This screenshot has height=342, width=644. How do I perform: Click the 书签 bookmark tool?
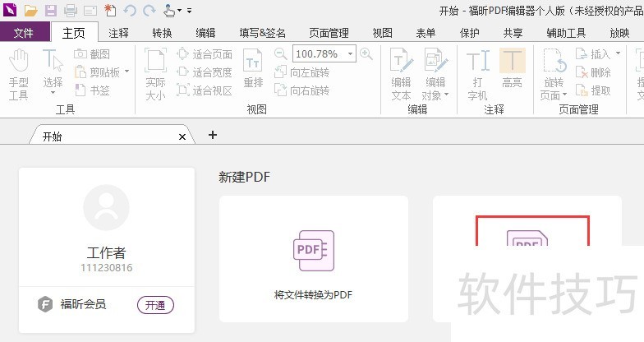coord(92,90)
